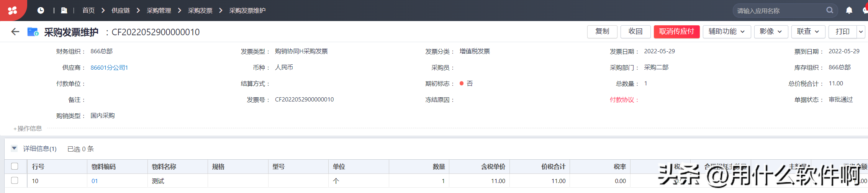Click the red application logo icon
The width and height of the screenshot is (868, 193).
(x=12, y=10)
